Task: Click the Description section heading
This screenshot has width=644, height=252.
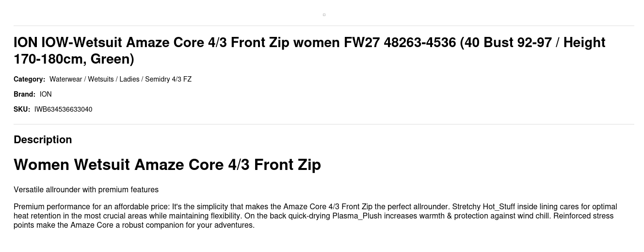Action: tap(43, 140)
